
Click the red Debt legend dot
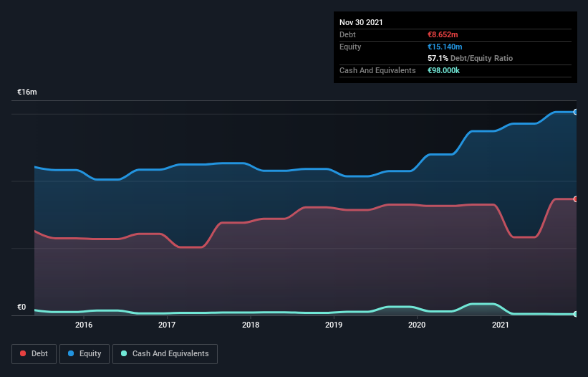(23, 353)
